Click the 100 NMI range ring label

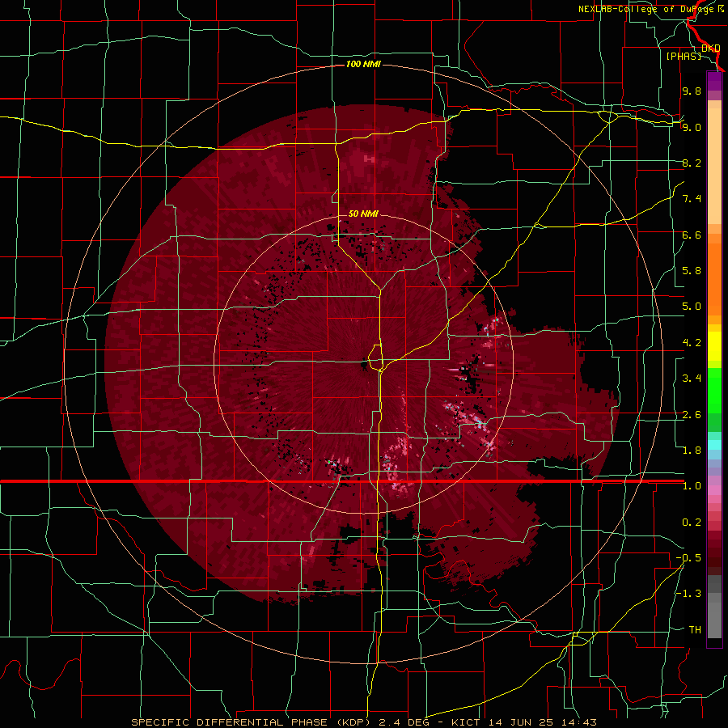tap(363, 64)
